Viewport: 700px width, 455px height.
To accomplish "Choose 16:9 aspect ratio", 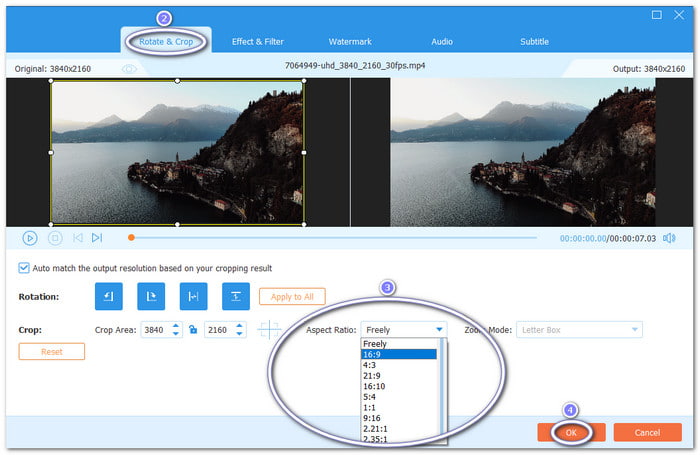I will (x=399, y=354).
